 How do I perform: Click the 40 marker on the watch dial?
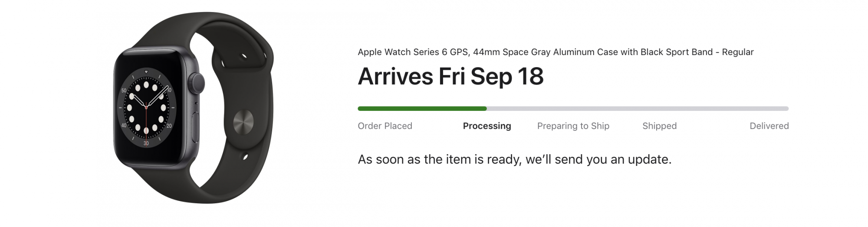click(124, 126)
